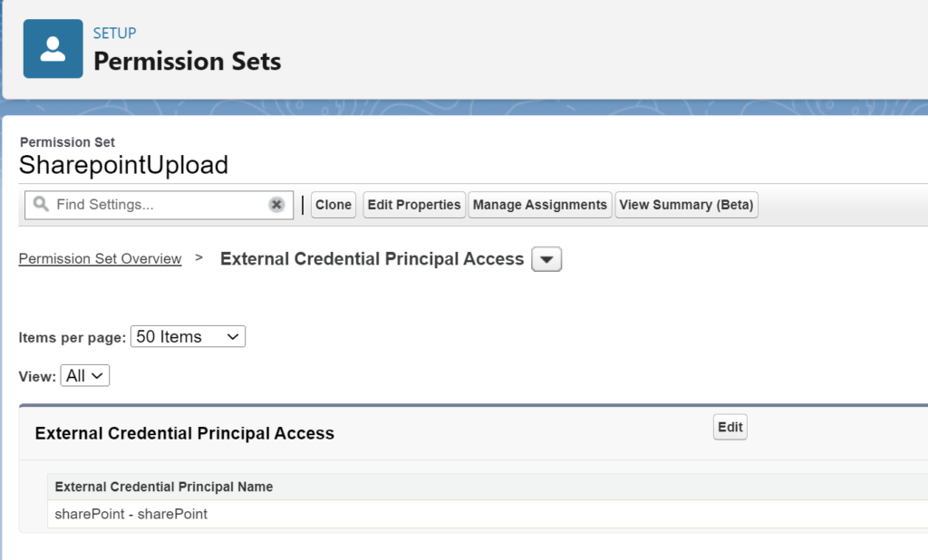Clone the SharepointUpload permission set
928x560 pixels.
click(x=333, y=205)
